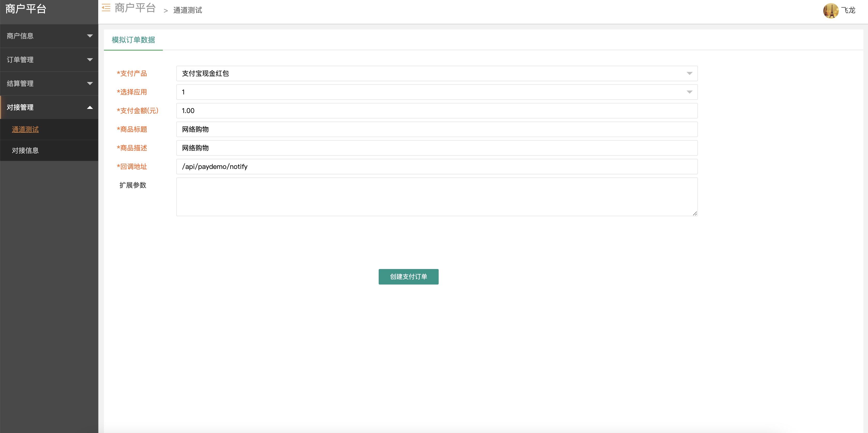Click the 扩展参数 textarea resize handle
This screenshot has height=433, width=868.
point(695,213)
